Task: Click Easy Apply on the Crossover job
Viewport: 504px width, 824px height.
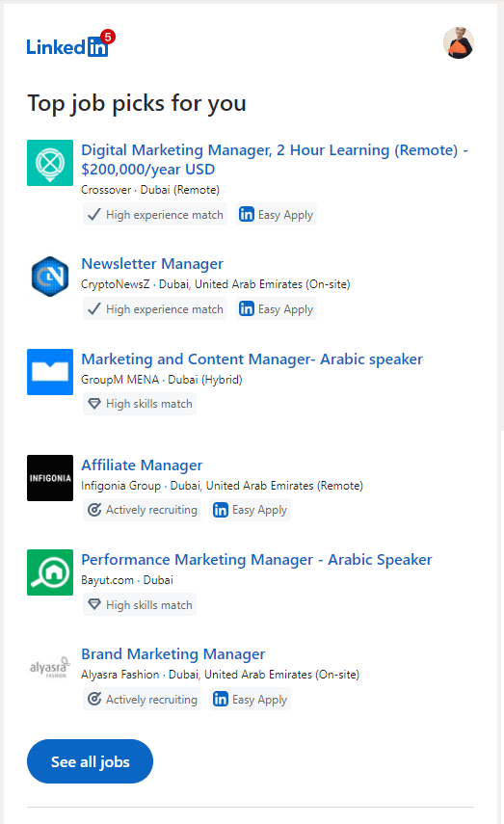Action: click(276, 214)
